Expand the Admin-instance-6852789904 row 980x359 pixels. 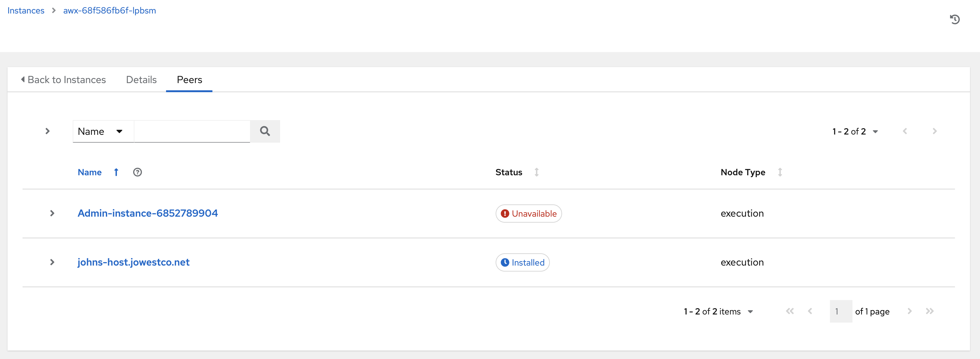tap(52, 213)
